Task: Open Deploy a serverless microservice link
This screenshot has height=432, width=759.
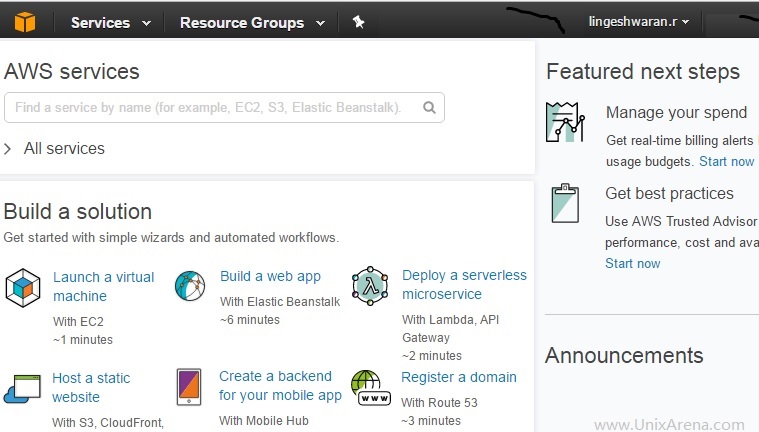Action: 464,284
